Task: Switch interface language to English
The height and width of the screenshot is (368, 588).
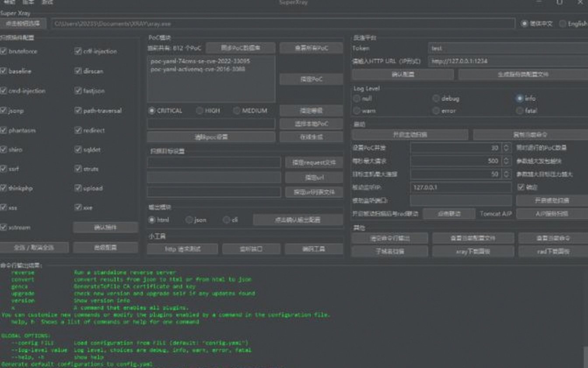Action: coord(562,24)
